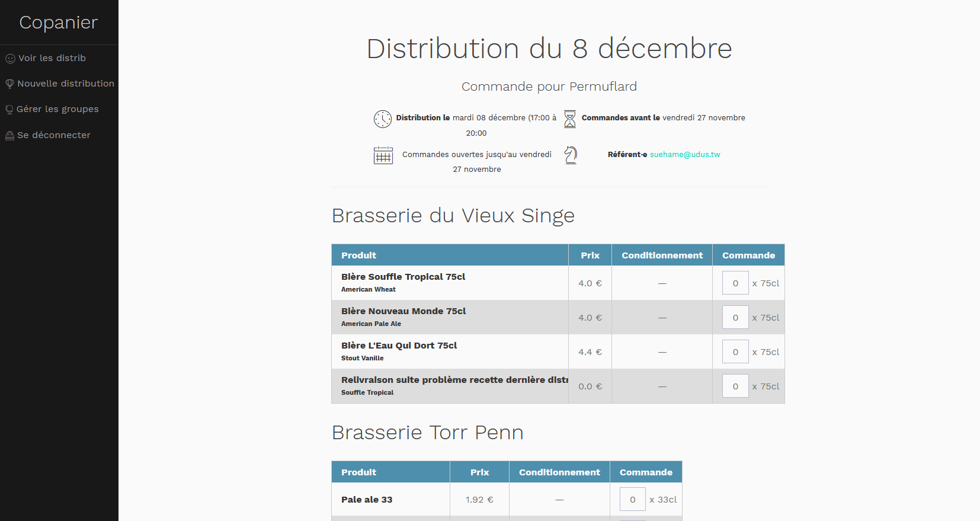980x521 pixels.
Task: Click the 4.4 € price cell
Action: [x=590, y=351]
